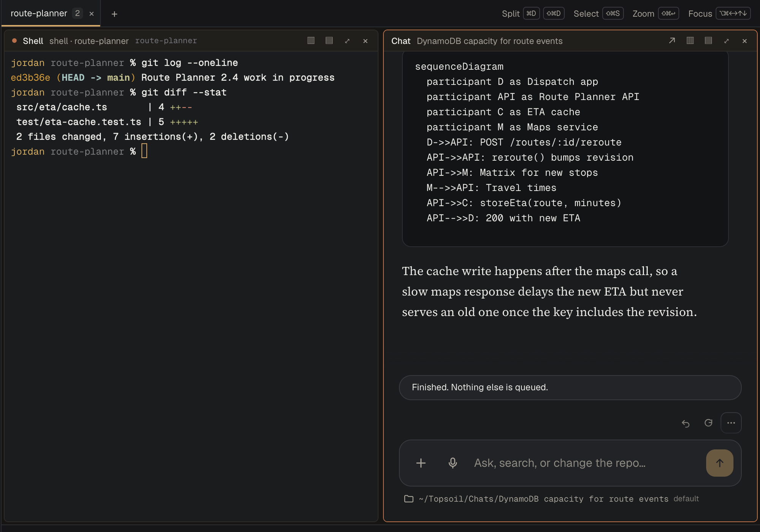Send the chat message arrow button
This screenshot has height=532, width=760.
tap(720, 463)
